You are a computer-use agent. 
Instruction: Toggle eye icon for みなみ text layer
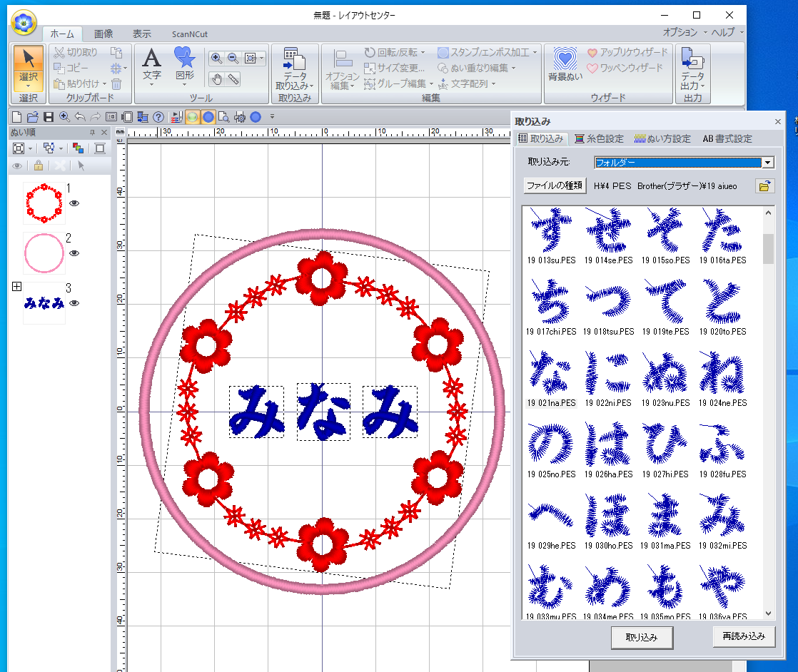click(74, 303)
